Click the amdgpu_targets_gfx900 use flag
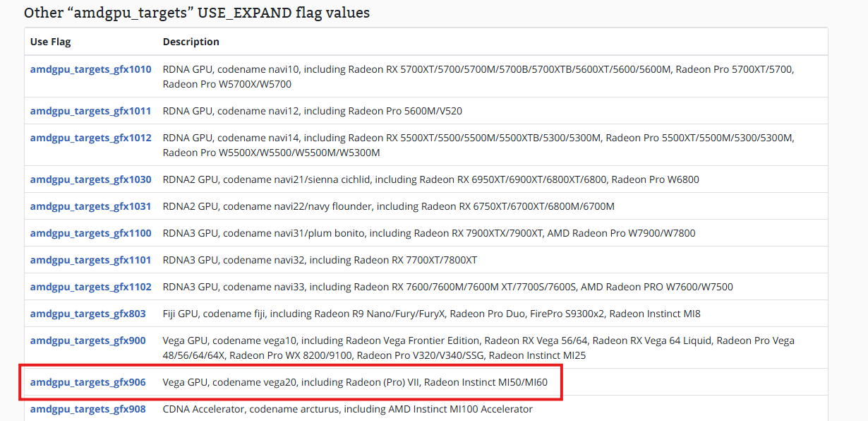The image size is (868, 421). point(88,340)
